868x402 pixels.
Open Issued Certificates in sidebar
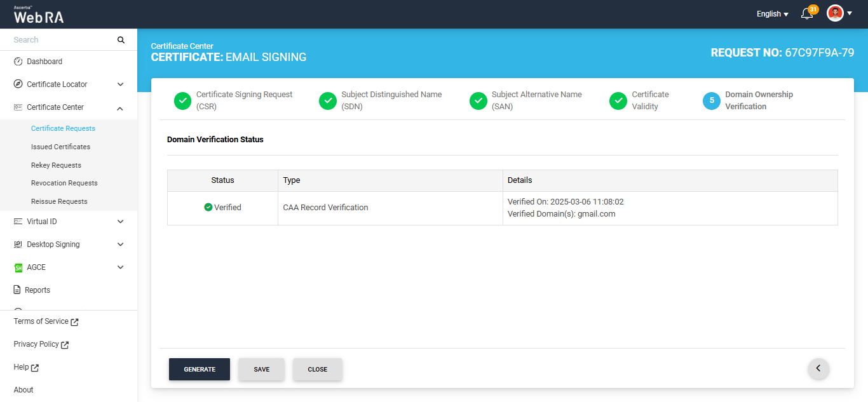60,147
